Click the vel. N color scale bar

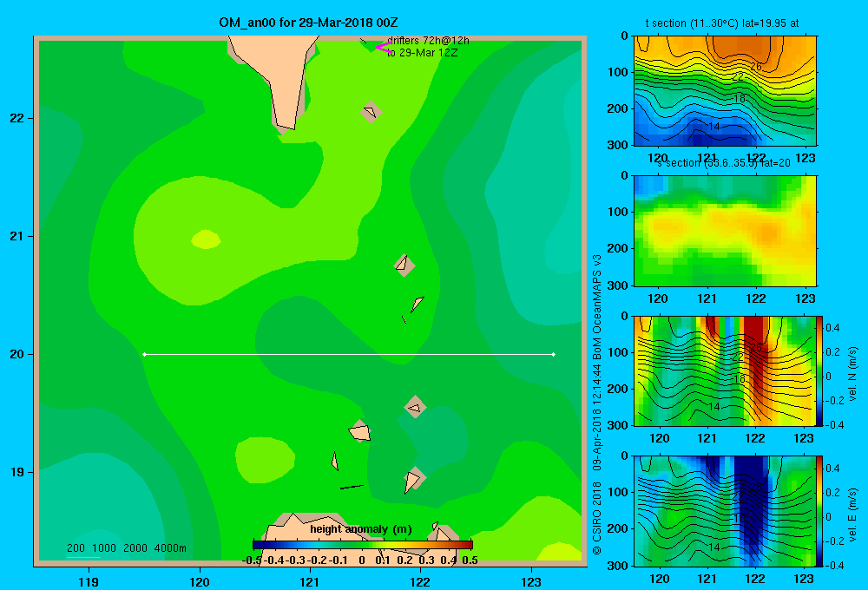820,370
